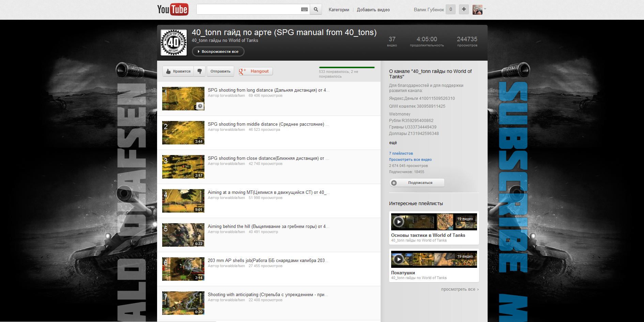Image resolution: width=644 pixels, height=322 pixels.
Task: Click the 40 tonn channel logo
Action: pos(174,43)
